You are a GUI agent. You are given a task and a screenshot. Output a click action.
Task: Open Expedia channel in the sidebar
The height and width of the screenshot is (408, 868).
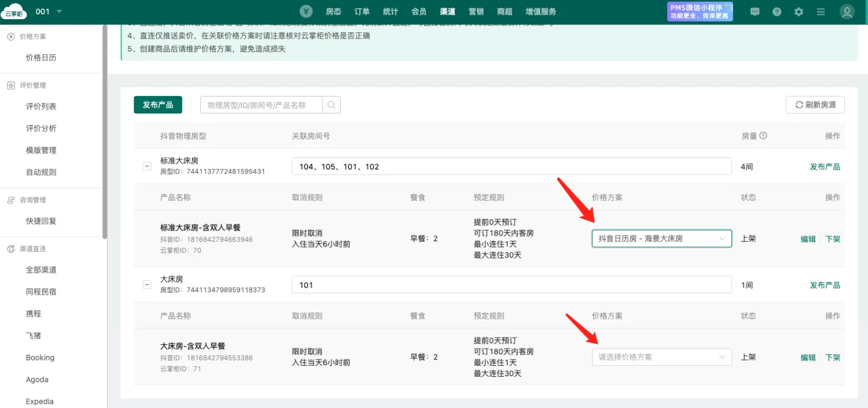click(40, 402)
